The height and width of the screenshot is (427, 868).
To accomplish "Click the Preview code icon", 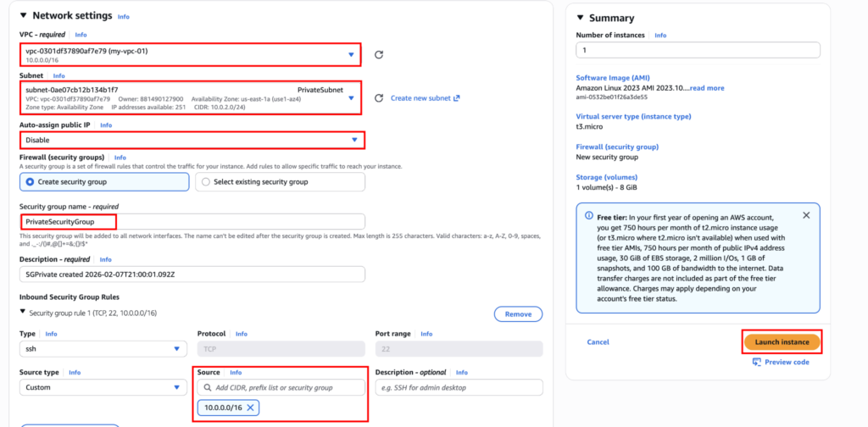I will tap(757, 362).
